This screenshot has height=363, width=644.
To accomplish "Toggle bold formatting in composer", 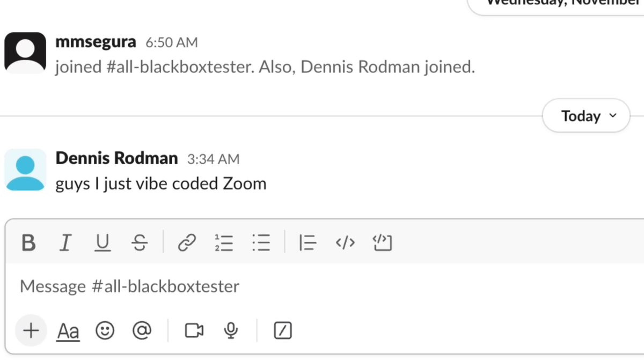I will coord(28,243).
